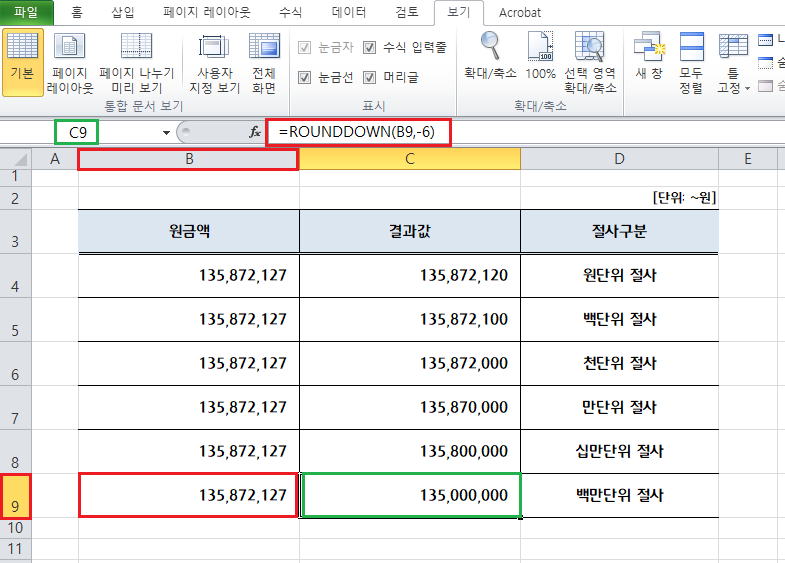Select cell with 135,872,120
This screenshot has height=563, width=785.
[410, 276]
